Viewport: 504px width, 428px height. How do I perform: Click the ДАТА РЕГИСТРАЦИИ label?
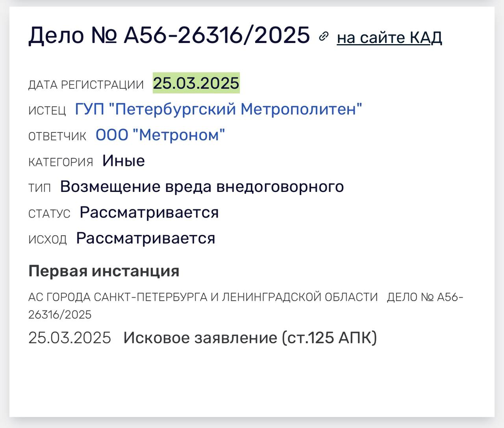pos(86,85)
